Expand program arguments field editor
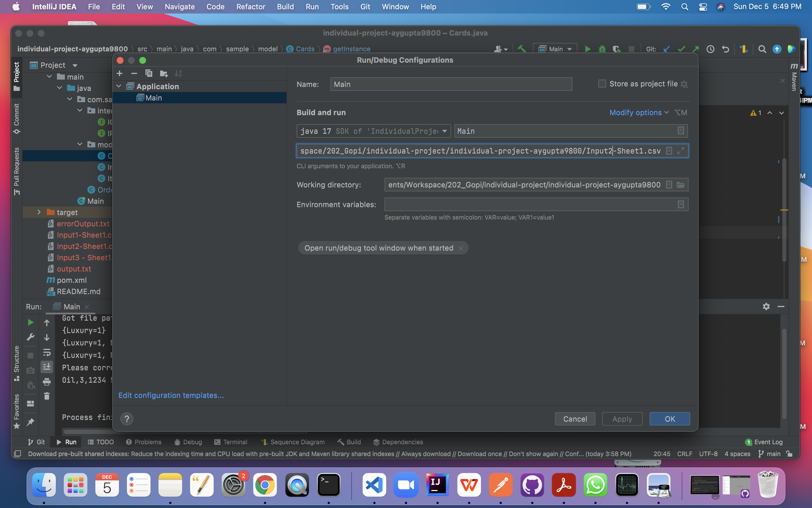812x508 pixels. 680,151
